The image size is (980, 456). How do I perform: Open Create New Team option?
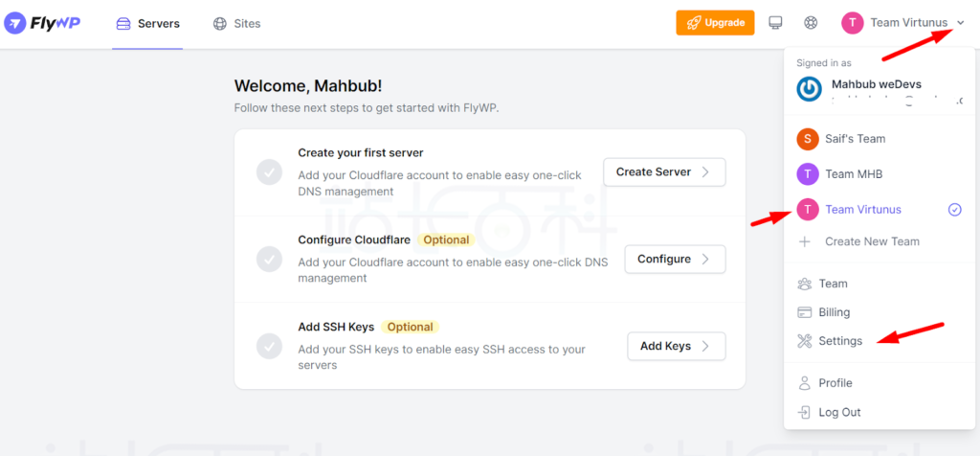[871, 241]
